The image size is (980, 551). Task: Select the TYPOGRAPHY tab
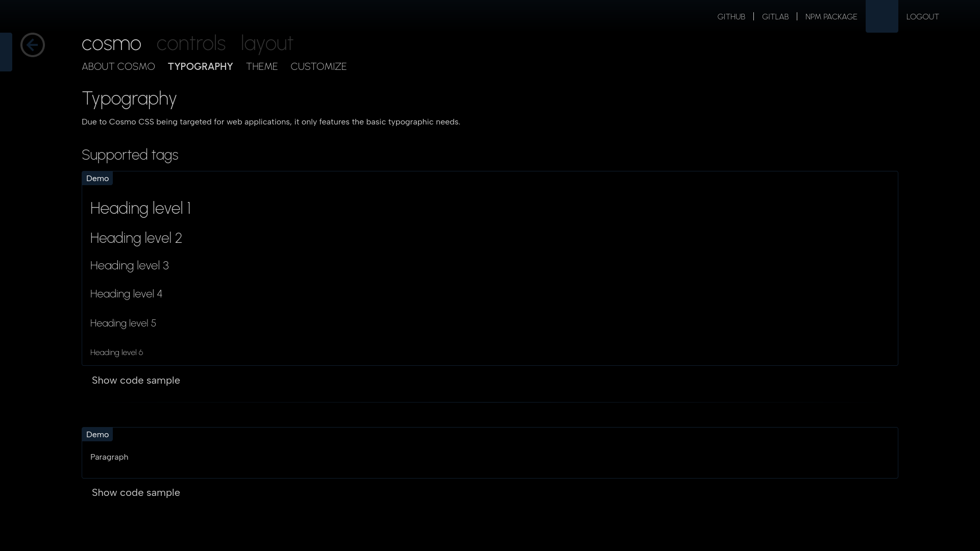pyautogui.click(x=200, y=66)
